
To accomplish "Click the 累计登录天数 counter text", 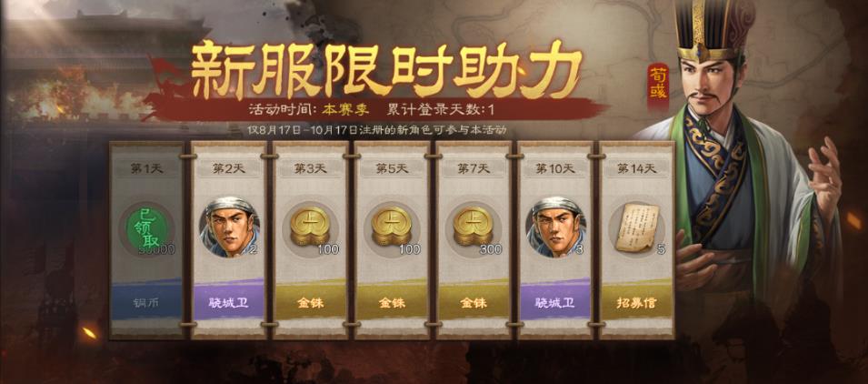I will [440, 108].
